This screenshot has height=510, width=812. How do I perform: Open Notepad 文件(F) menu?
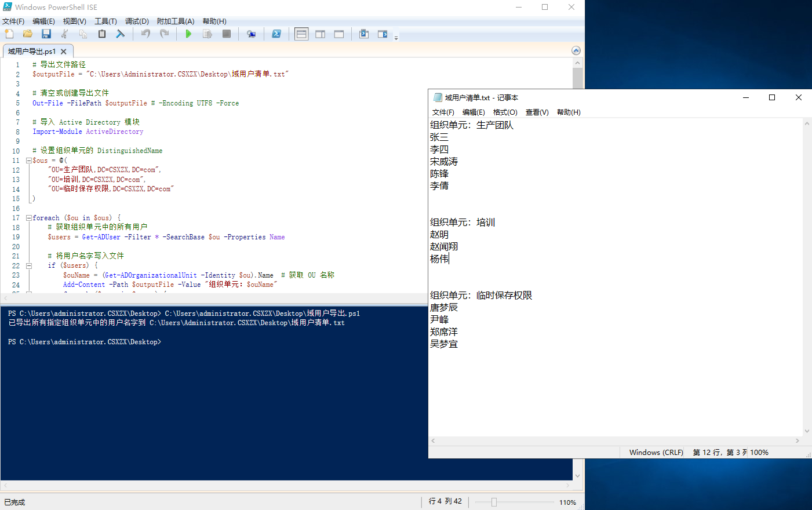click(443, 112)
